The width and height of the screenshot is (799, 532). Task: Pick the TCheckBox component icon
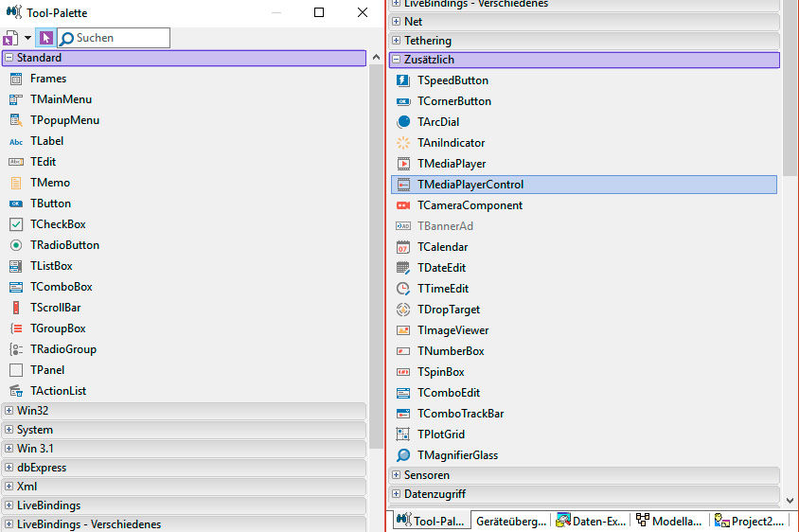click(x=16, y=224)
